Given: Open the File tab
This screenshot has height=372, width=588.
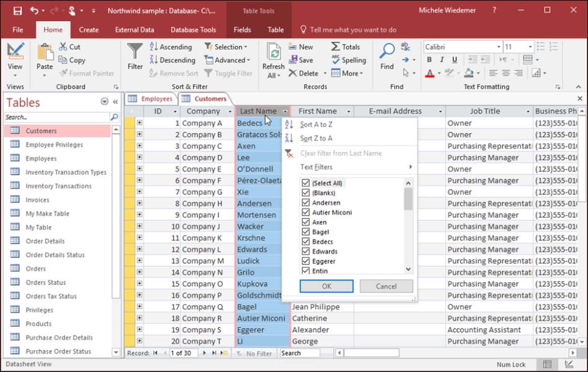Looking at the screenshot, I should [x=17, y=30].
